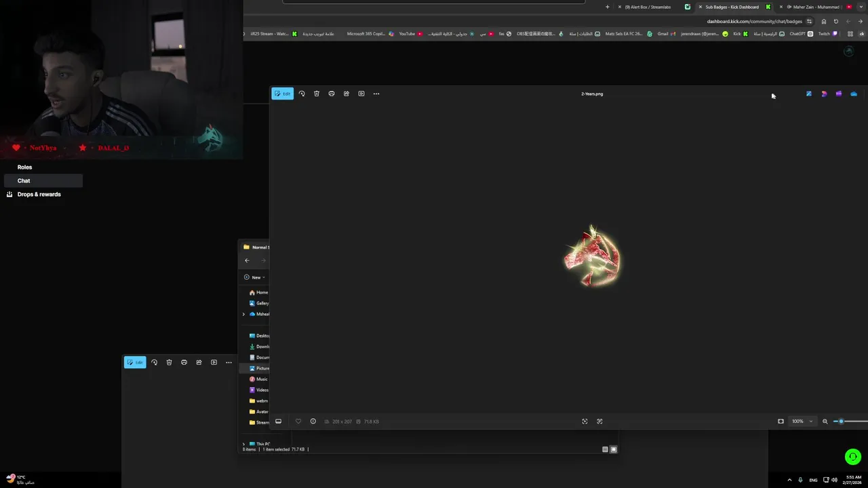The image size is (868, 488).
Task: Open Pictures in File Explorer sidebar
Action: [259, 368]
